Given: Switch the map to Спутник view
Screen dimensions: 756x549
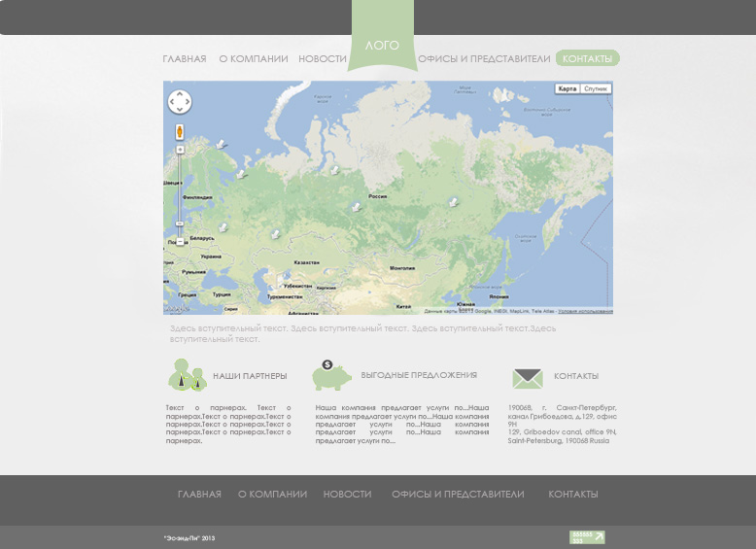Looking at the screenshot, I should (x=596, y=88).
